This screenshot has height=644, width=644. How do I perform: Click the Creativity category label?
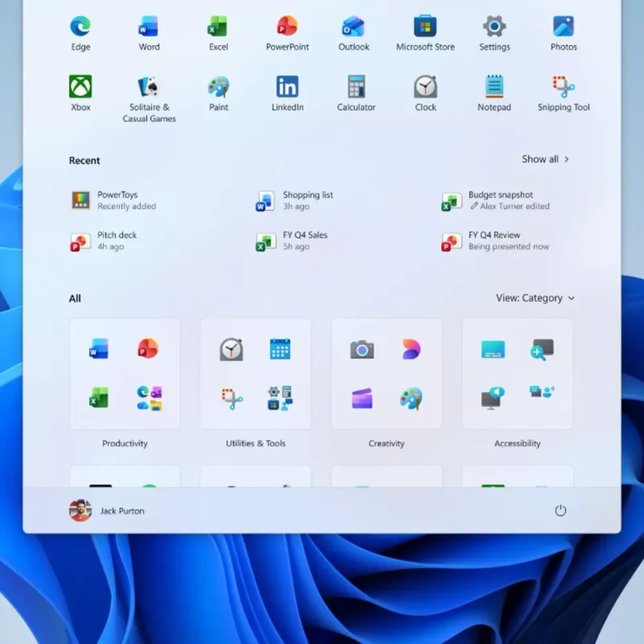click(386, 444)
